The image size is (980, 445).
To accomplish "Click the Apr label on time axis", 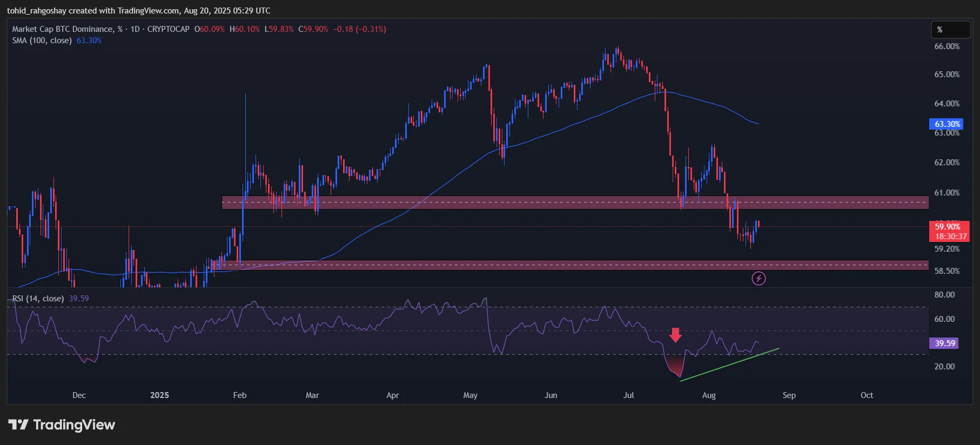I will (x=393, y=395).
